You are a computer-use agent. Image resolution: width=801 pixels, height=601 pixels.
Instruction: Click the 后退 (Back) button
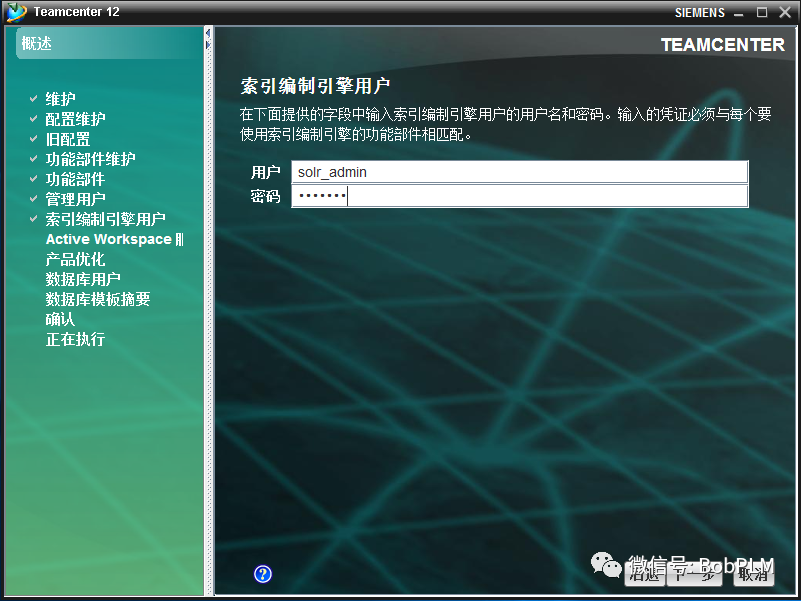tap(644, 574)
